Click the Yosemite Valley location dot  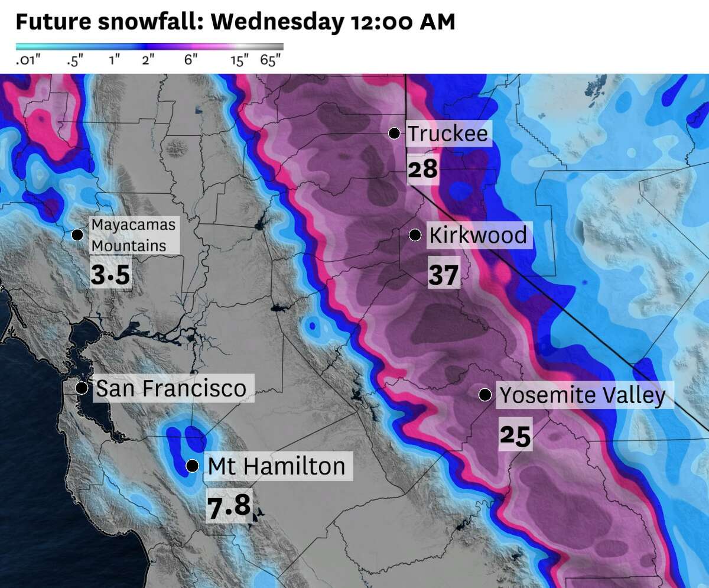pyautogui.click(x=484, y=395)
